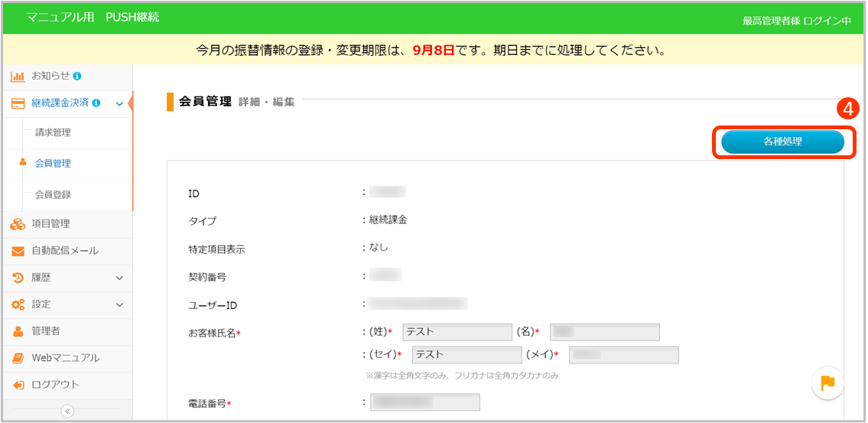Click the お知らせ bar chart icon

pos(18,76)
